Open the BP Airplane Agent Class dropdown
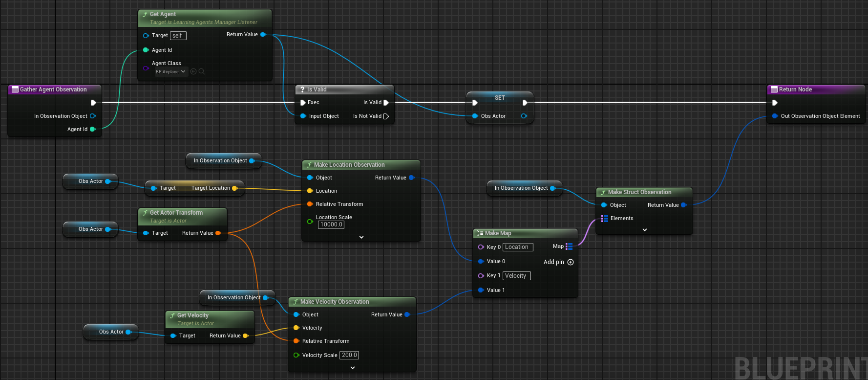The image size is (868, 380). 170,72
